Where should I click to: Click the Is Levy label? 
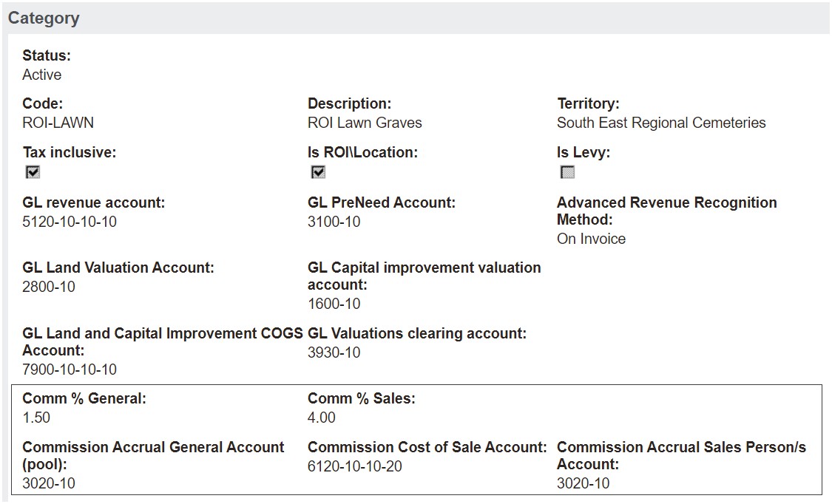(x=584, y=153)
